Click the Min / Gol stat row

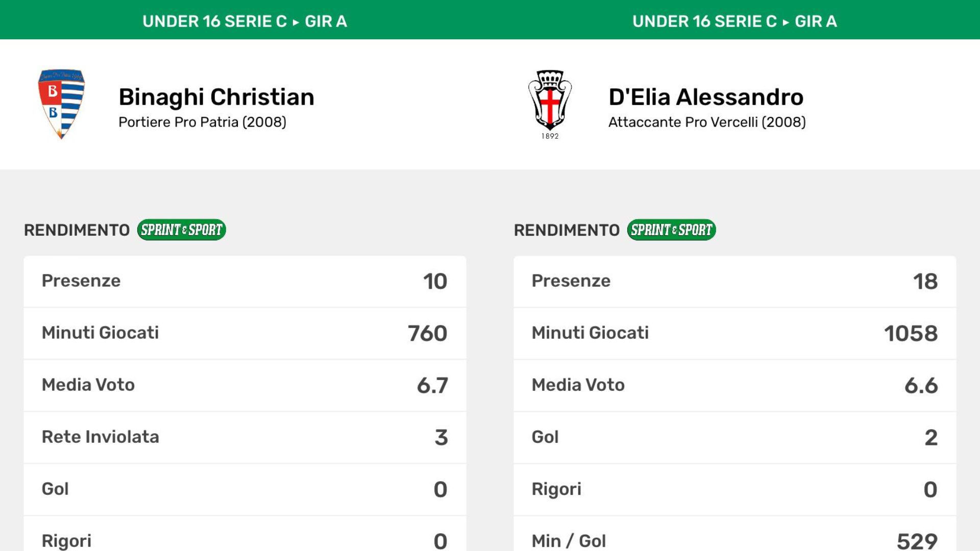click(734, 539)
